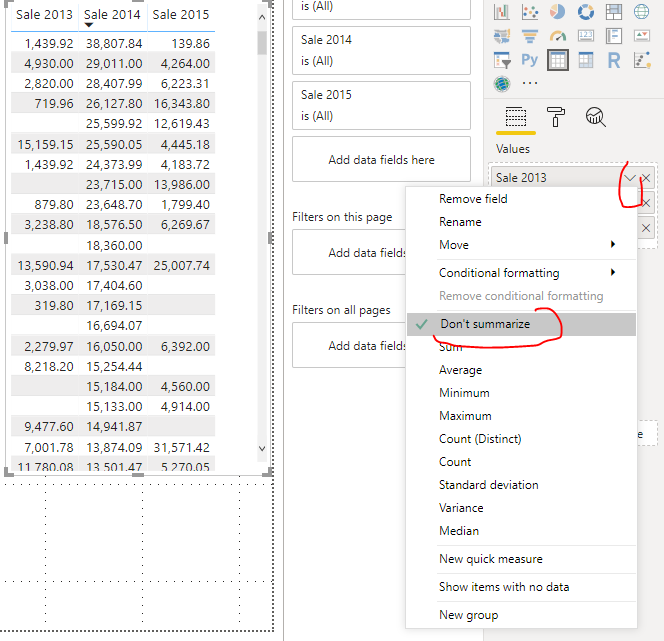Select the card (123) visualization icon

point(586,36)
